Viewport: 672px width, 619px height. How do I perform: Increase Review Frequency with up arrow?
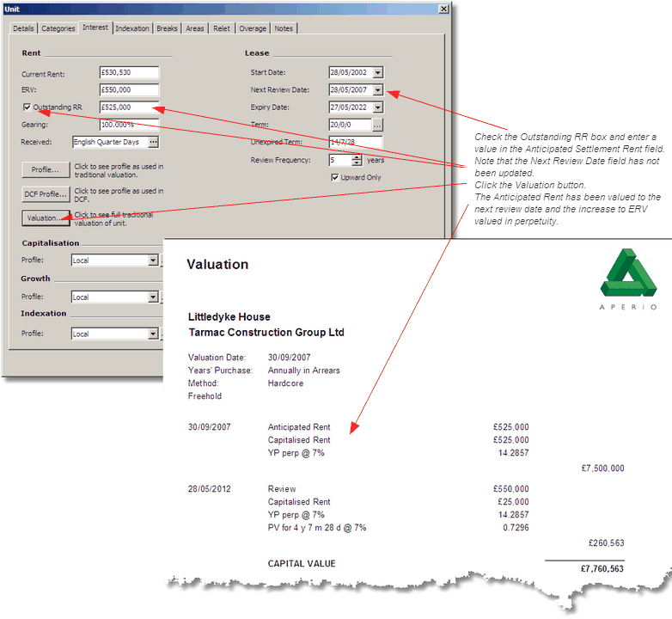tap(357, 157)
